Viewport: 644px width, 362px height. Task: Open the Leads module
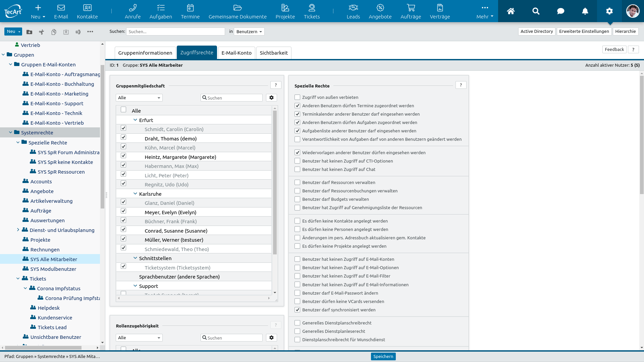pos(353,11)
